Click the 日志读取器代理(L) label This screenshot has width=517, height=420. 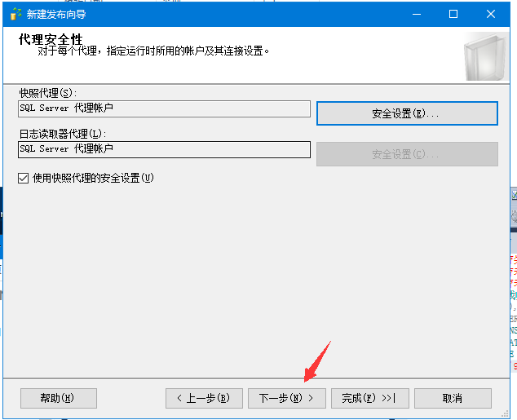click(x=63, y=135)
